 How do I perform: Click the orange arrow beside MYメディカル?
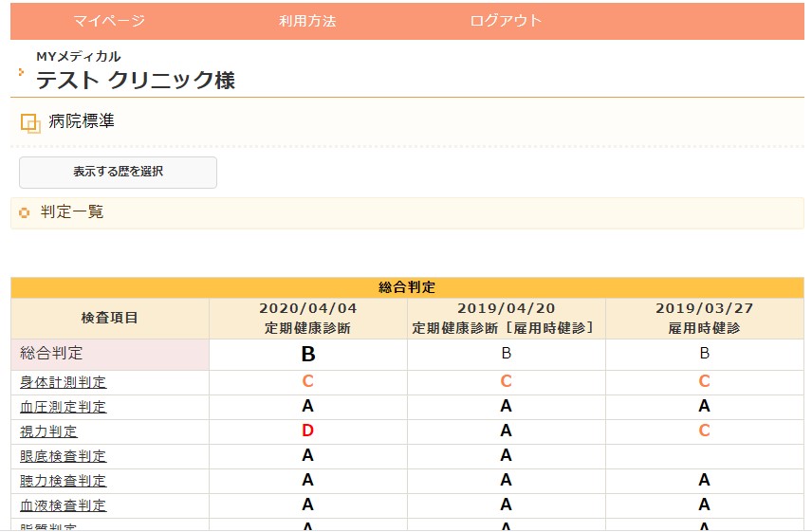(22, 71)
